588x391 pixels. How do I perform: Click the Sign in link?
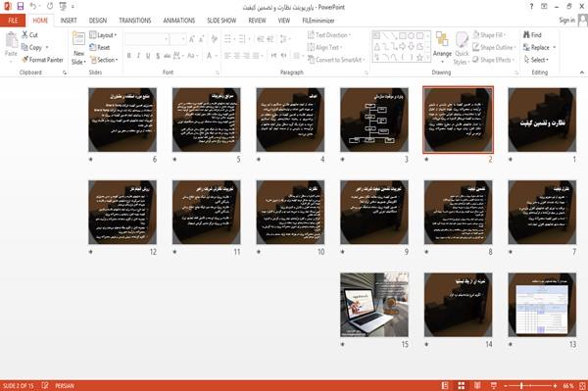566,21
